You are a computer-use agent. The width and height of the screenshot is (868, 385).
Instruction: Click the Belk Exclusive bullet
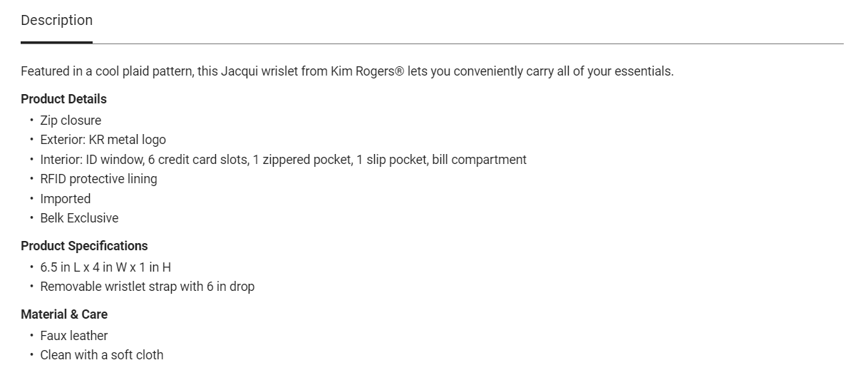pyautogui.click(x=79, y=218)
